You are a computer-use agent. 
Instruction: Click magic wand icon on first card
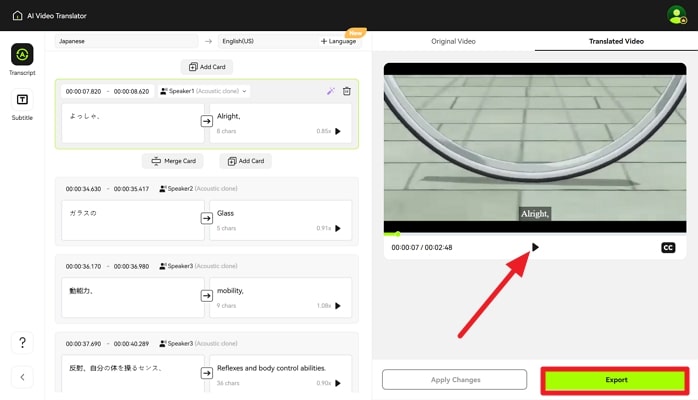[x=331, y=91]
